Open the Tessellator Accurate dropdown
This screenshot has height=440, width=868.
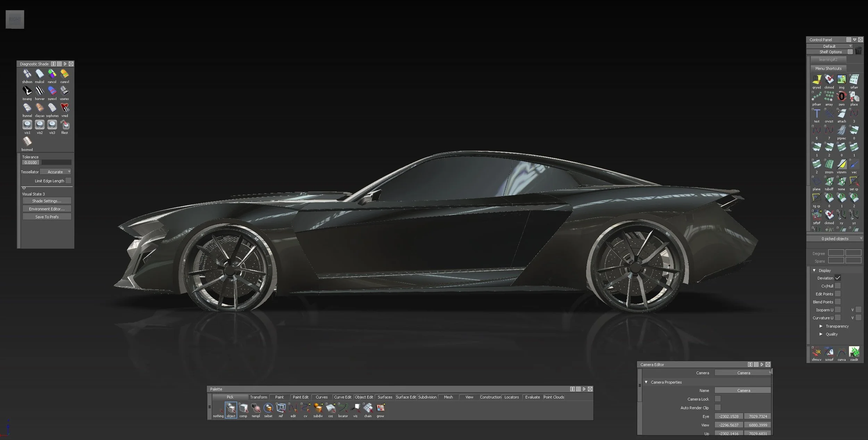click(x=56, y=172)
